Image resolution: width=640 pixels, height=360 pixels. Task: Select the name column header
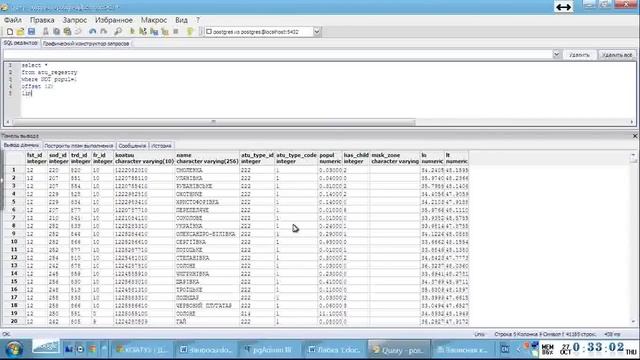(x=207, y=158)
